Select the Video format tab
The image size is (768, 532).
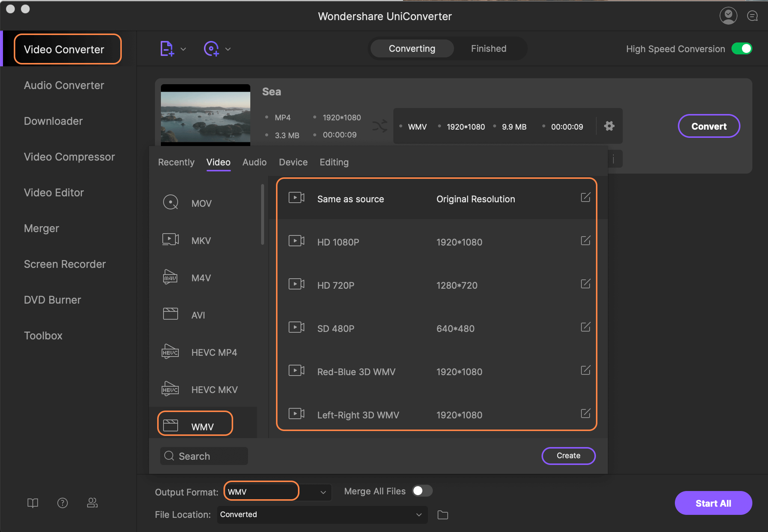(x=219, y=162)
